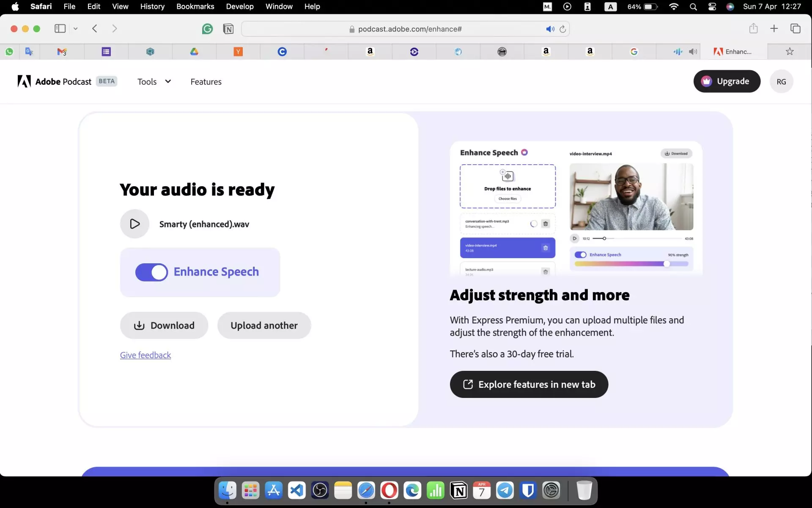This screenshot has width=812, height=508.
Task: Switch to the Y Combinator tab
Action: [x=238, y=52]
